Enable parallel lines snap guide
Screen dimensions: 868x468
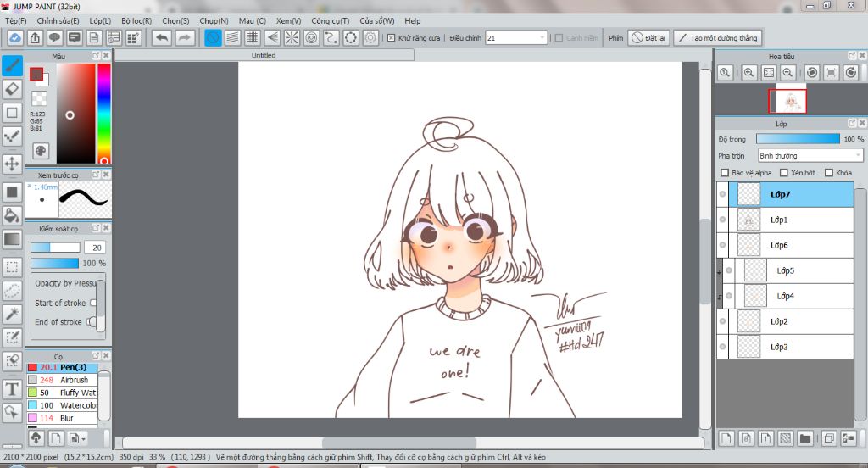pyautogui.click(x=232, y=37)
